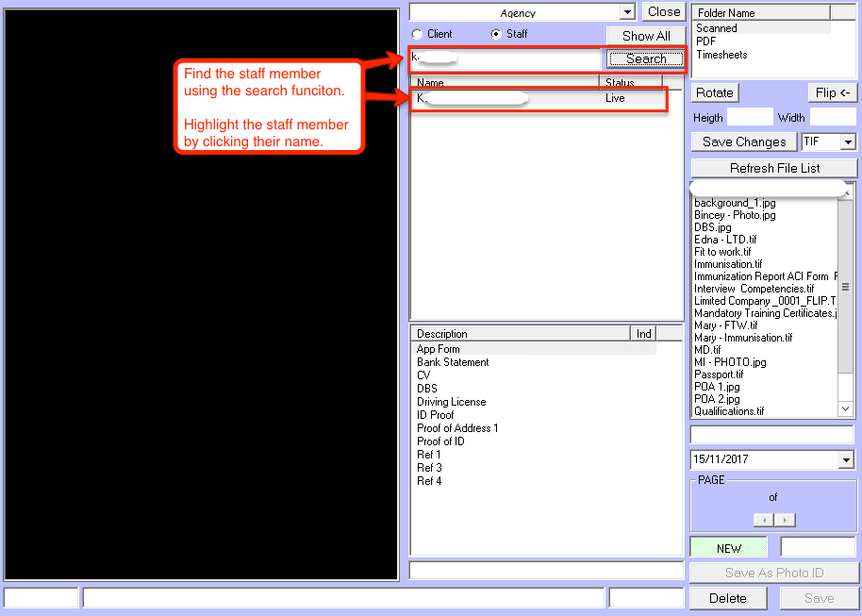Choose DBS in the description list
The height and width of the screenshot is (616, 862).
tap(427, 389)
